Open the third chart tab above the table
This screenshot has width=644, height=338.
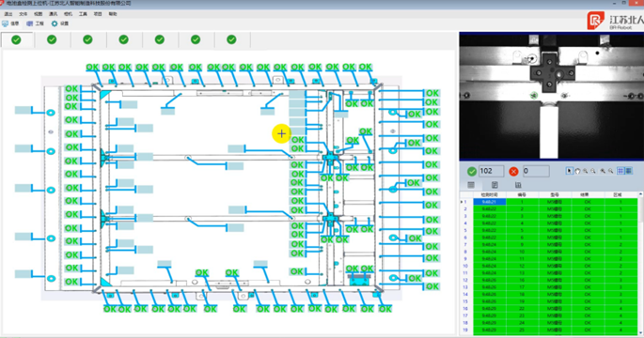click(x=518, y=185)
